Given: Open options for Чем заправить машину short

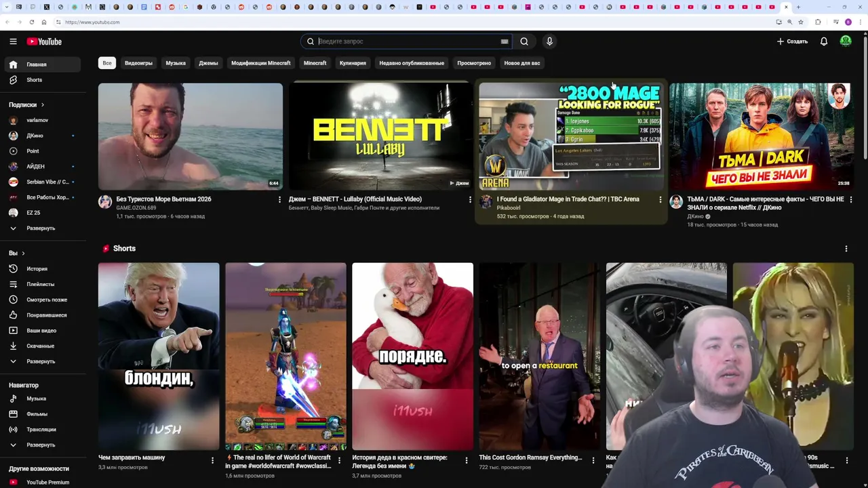Looking at the screenshot, I should (212, 461).
